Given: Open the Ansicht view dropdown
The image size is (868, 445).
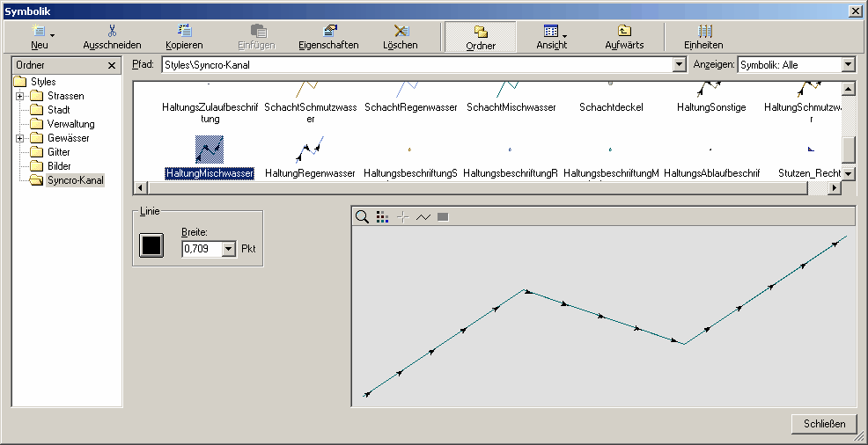Looking at the screenshot, I should pos(552,36).
